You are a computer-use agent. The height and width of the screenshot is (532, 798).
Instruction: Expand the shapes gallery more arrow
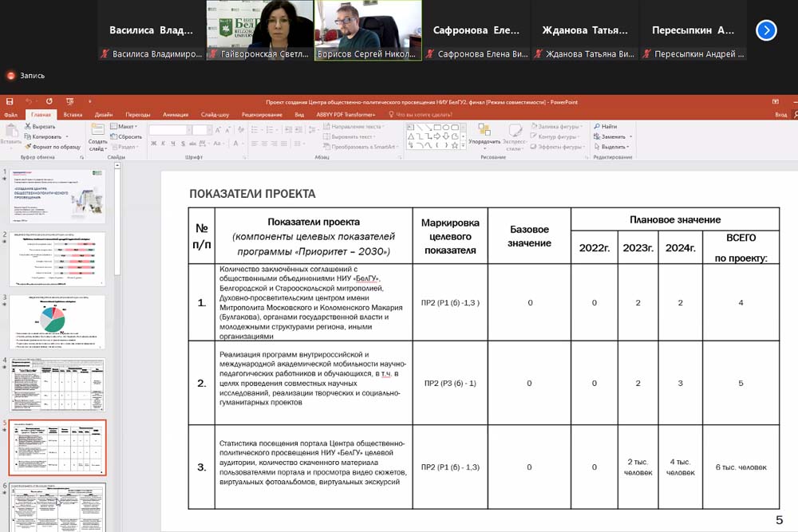461,146
